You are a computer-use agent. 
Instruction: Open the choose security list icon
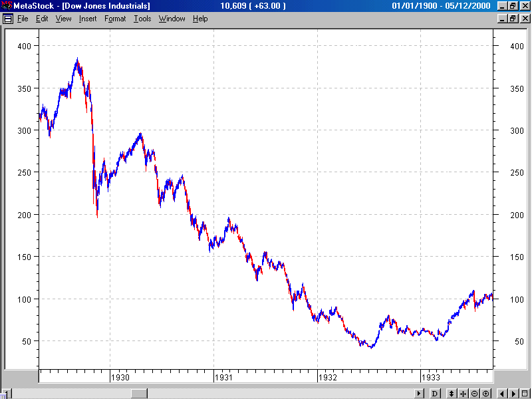pos(525,394)
